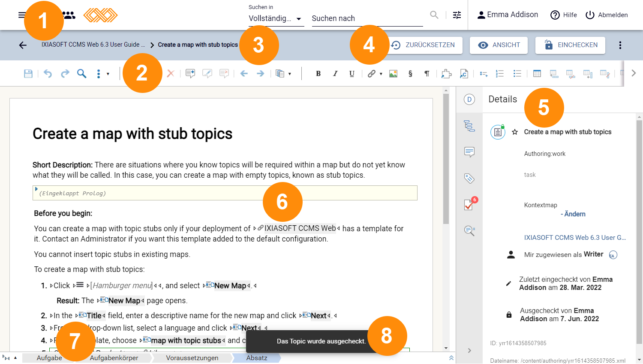Expand more toolbar items chevron

coord(634,73)
